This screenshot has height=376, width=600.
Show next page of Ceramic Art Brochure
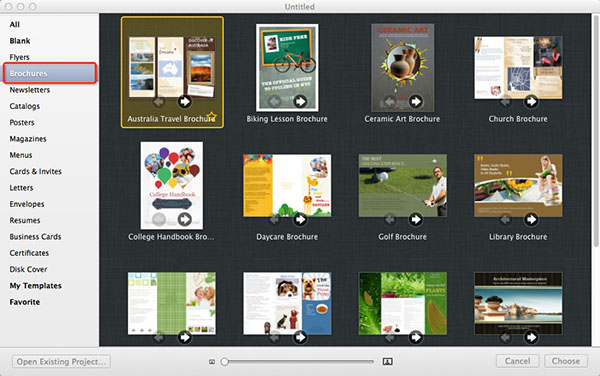[416, 102]
